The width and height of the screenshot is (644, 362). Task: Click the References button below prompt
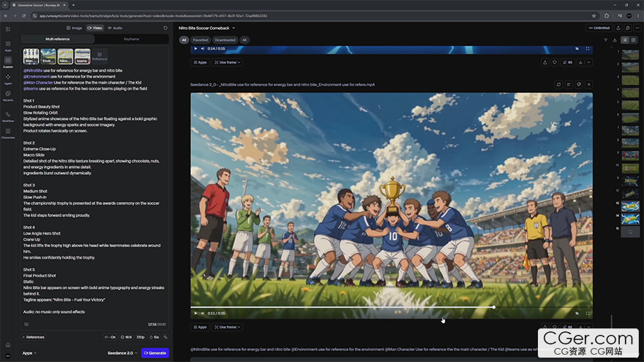[33, 337]
